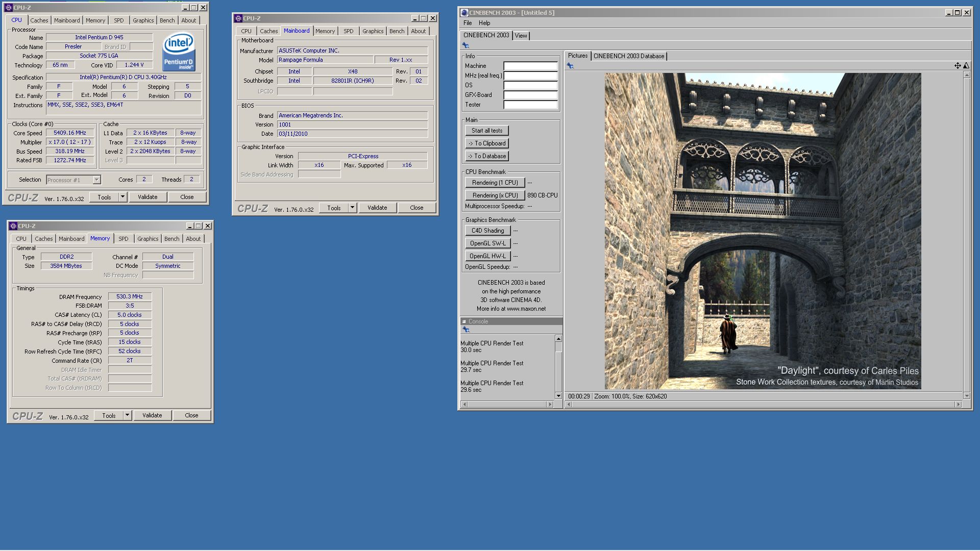Open Caches tab in the CPU window

39,20
